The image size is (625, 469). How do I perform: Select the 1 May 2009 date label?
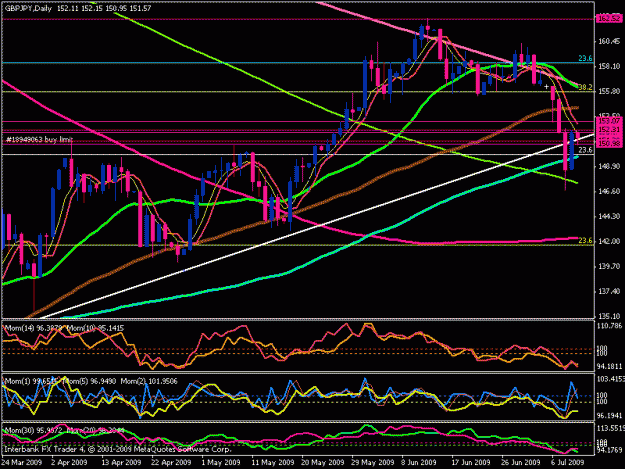pyautogui.click(x=221, y=462)
